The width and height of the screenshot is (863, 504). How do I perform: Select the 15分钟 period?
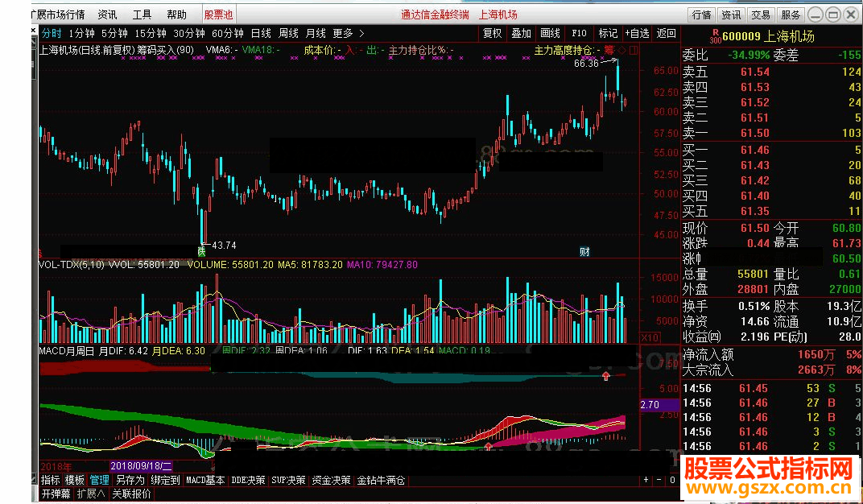coord(151,34)
